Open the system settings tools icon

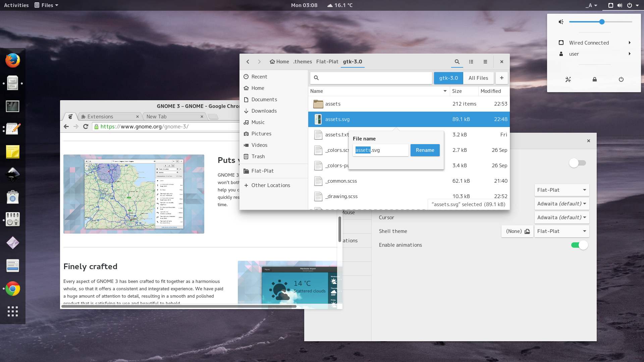pos(568,79)
